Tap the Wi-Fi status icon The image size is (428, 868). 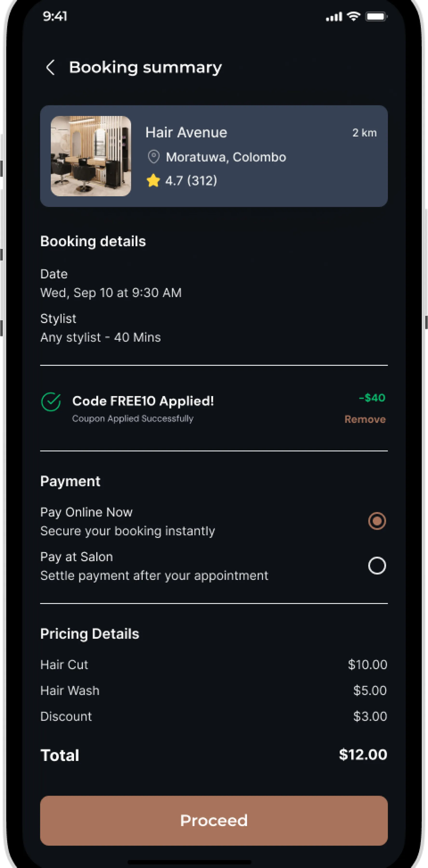pos(353,16)
